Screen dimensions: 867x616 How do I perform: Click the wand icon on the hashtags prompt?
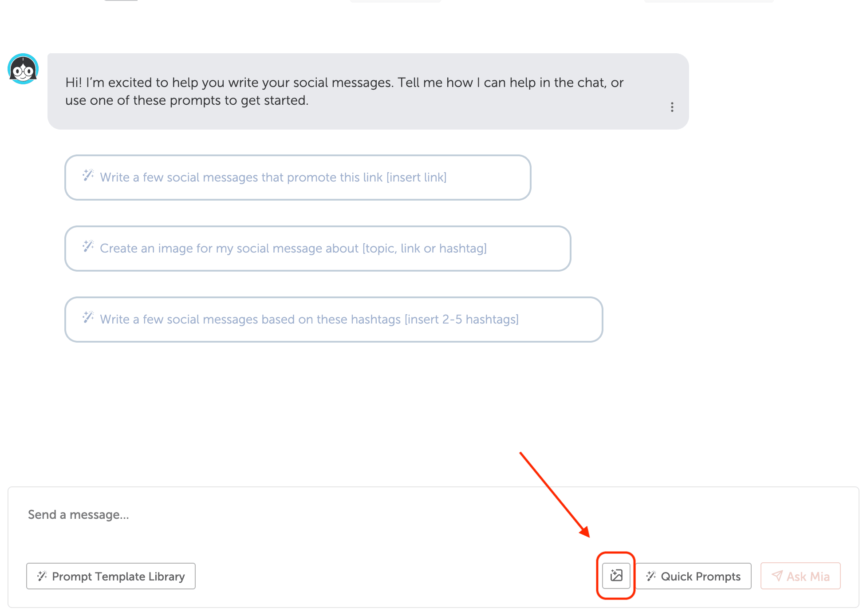pyautogui.click(x=87, y=318)
